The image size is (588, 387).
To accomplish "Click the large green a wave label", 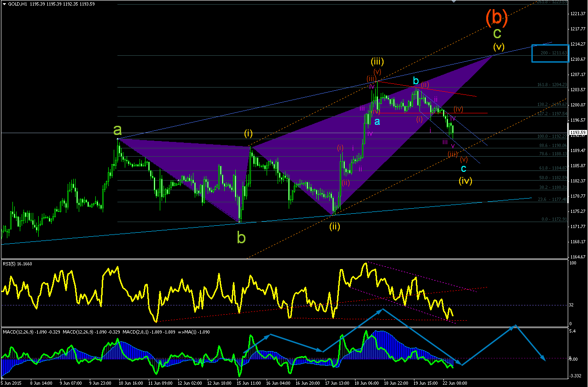I will pos(118,130).
